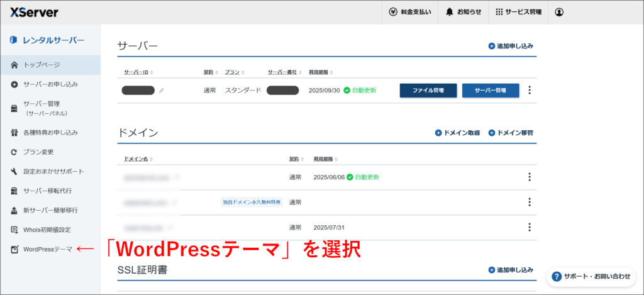This screenshot has width=644, height=295.
Task: Click the gift icon beside 各種特典お申し込み
Action: pyautogui.click(x=14, y=133)
